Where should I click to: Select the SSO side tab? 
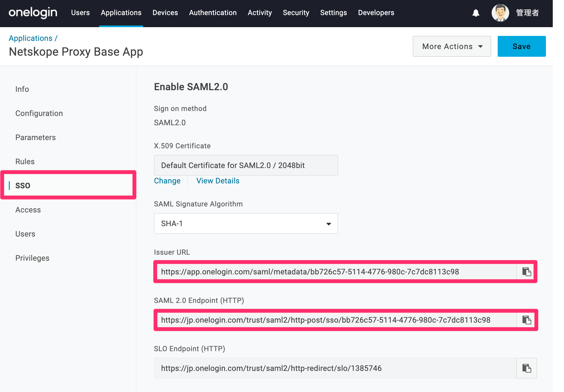pyautogui.click(x=68, y=185)
